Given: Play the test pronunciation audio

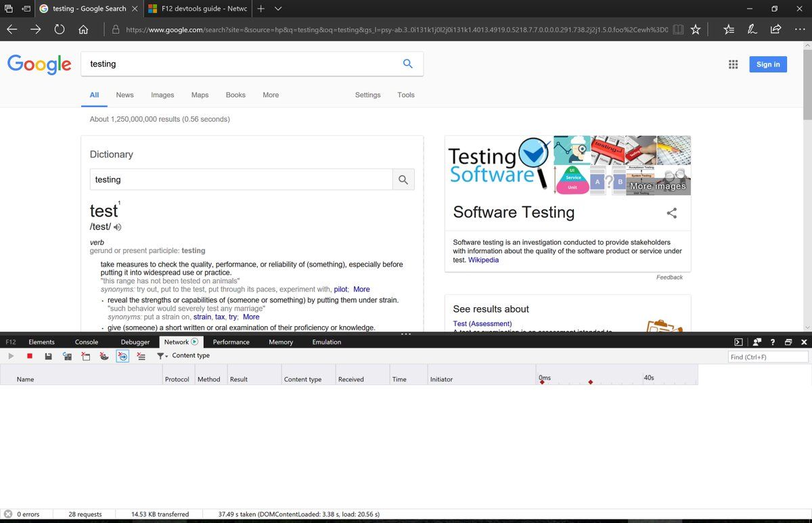Looking at the screenshot, I should [x=118, y=227].
